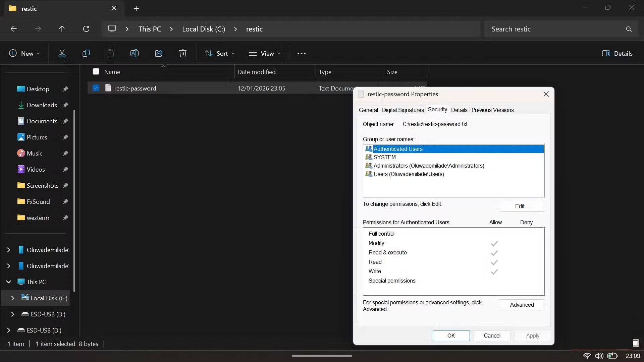Switch to the General tab
This screenshot has height=362, width=644.
tap(368, 110)
